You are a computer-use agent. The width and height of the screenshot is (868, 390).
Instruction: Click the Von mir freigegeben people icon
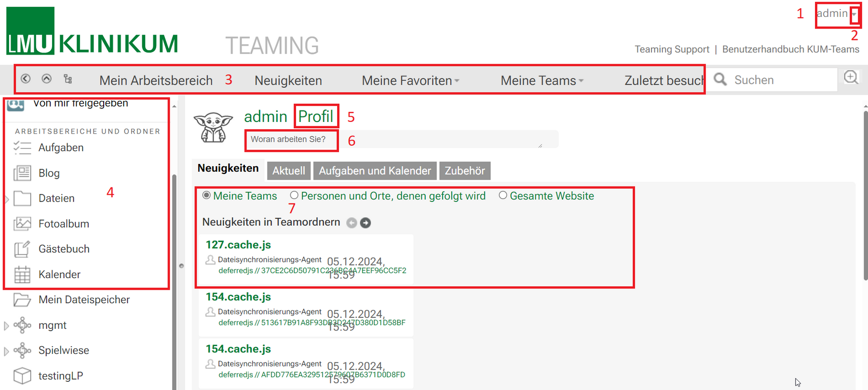(16, 104)
